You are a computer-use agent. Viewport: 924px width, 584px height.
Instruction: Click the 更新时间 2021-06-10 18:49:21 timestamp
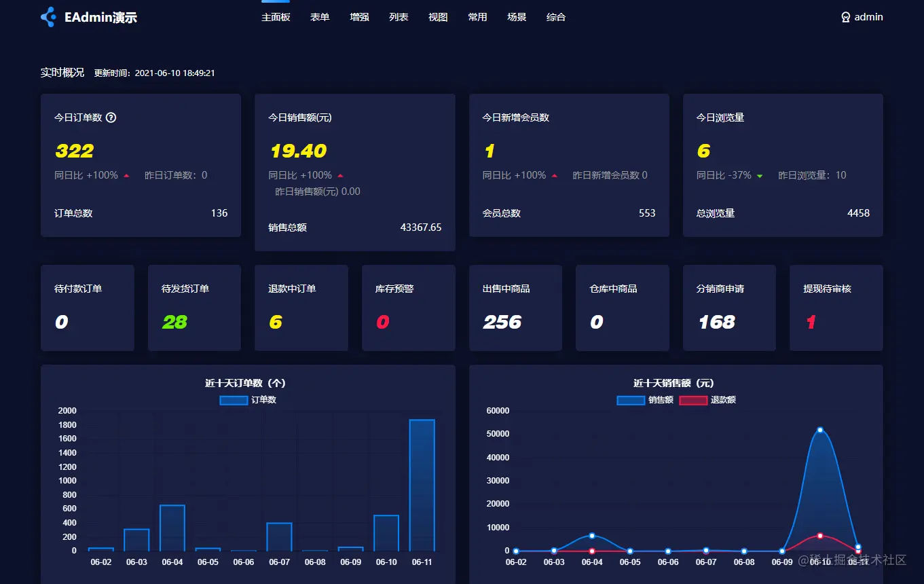(x=154, y=73)
